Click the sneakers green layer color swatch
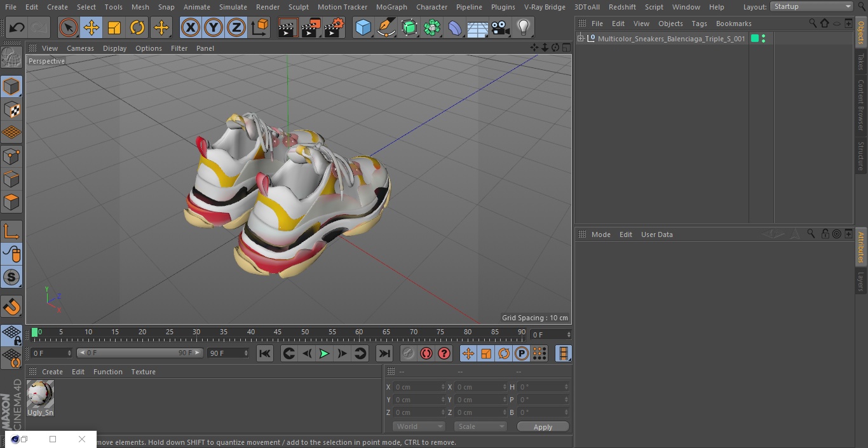Image resolution: width=868 pixels, height=448 pixels. (755, 39)
